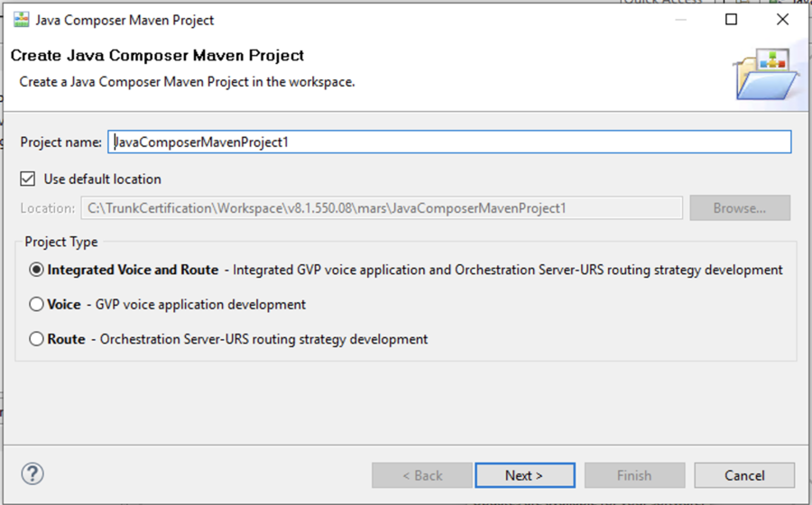Click 'GVP voice application development' description
Viewport: 812px width, 505px height.
click(x=200, y=304)
